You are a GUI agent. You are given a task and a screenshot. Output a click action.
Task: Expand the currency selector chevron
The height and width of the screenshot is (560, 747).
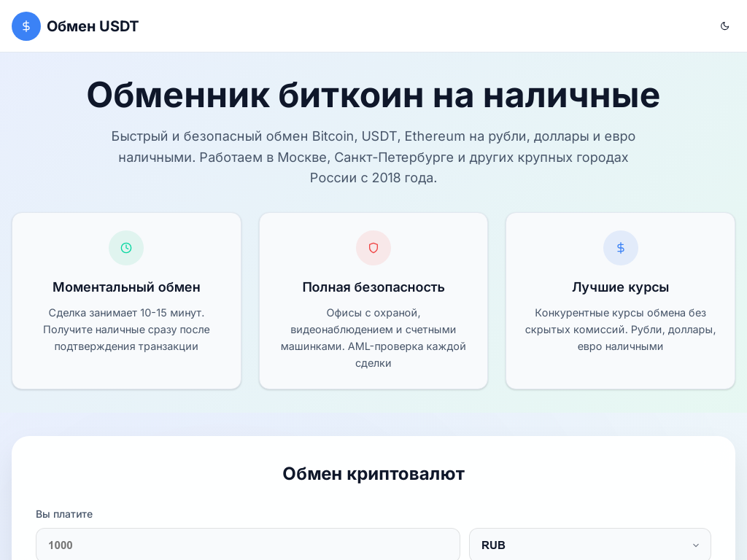[x=695, y=545]
